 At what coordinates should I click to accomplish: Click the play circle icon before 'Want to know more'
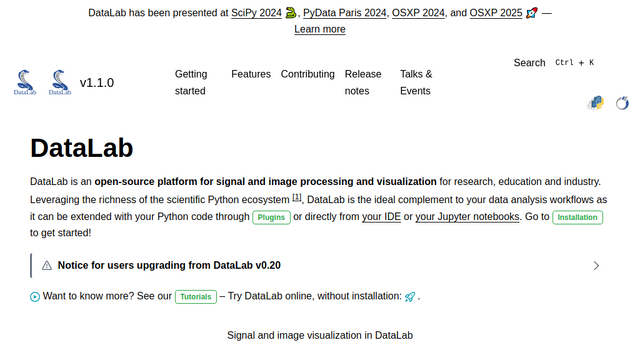pos(35,297)
